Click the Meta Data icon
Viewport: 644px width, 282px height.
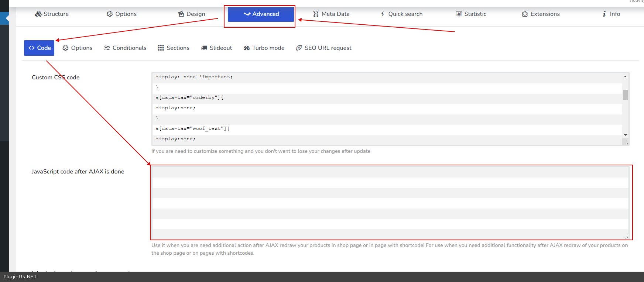pyautogui.click(x=316, y=14)
